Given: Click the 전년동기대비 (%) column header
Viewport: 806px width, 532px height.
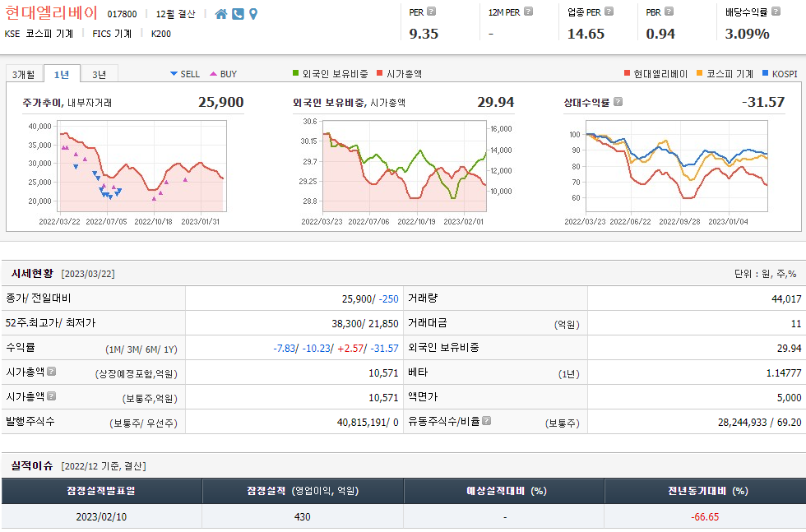Looking at the screenshot, I should (x=707, y=491).
